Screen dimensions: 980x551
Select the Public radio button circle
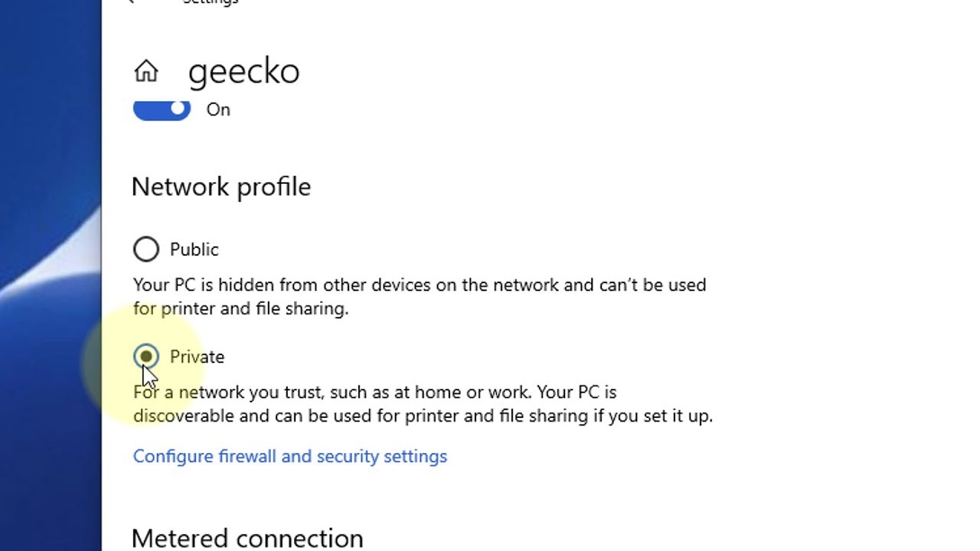pos(146,249)
